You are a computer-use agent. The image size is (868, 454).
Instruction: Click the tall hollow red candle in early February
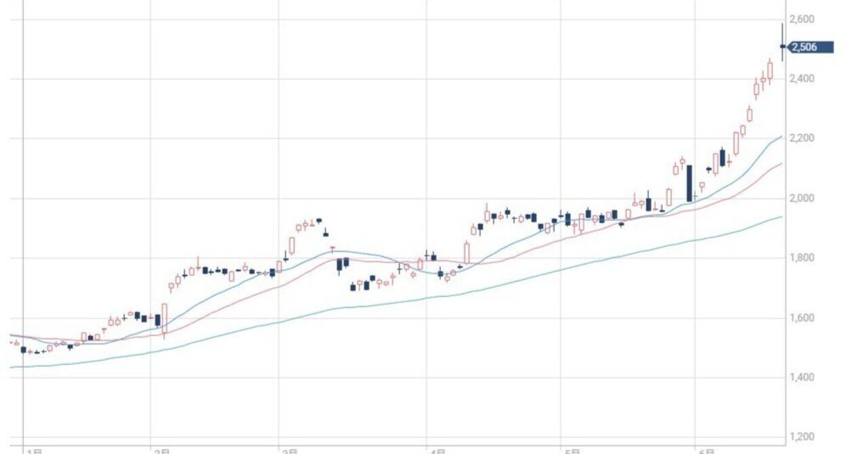[164, 317]
